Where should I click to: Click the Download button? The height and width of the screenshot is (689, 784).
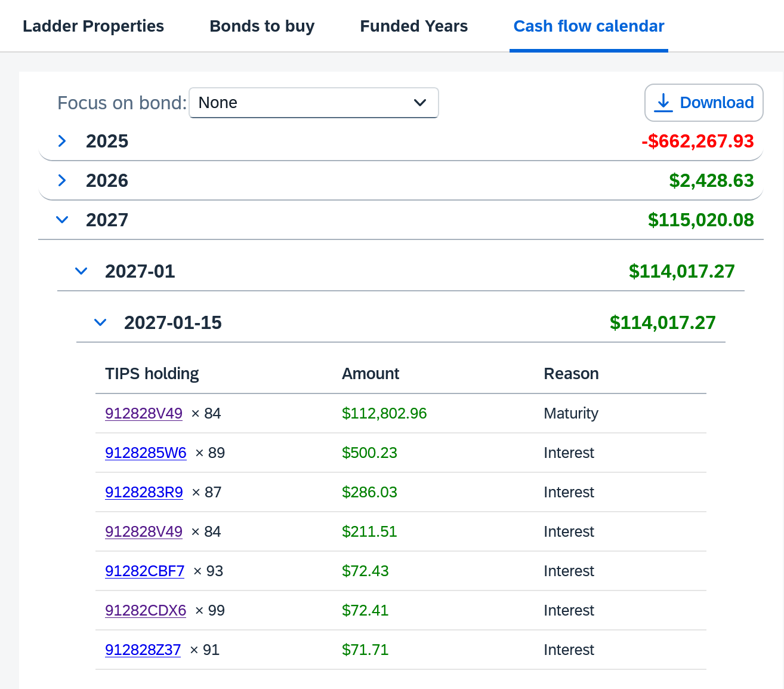coord(703,103)
